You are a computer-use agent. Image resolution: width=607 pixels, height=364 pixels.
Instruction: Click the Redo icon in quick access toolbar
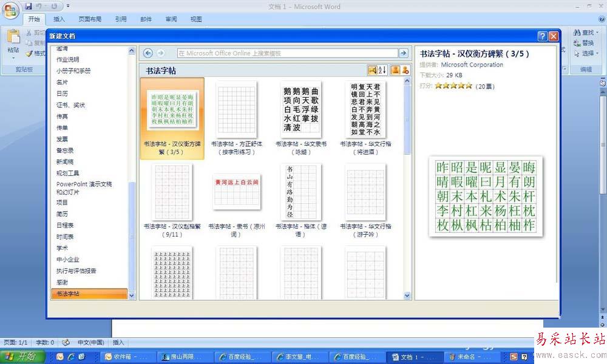tap(54, 6)
